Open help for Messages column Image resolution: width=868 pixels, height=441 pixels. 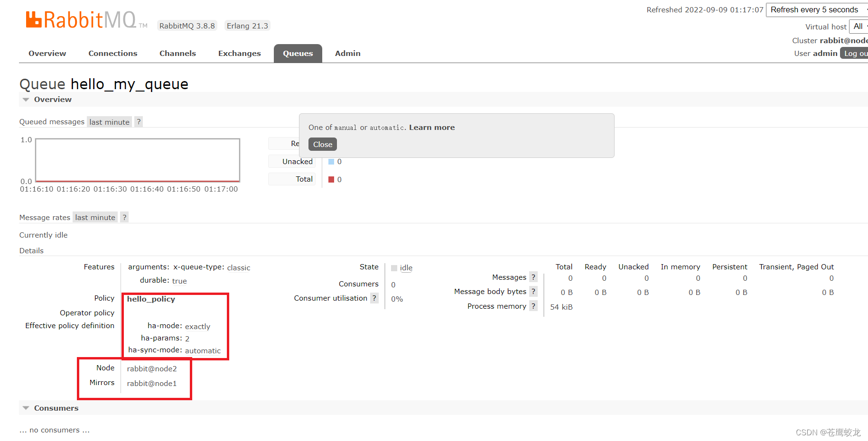click(533, 277)
